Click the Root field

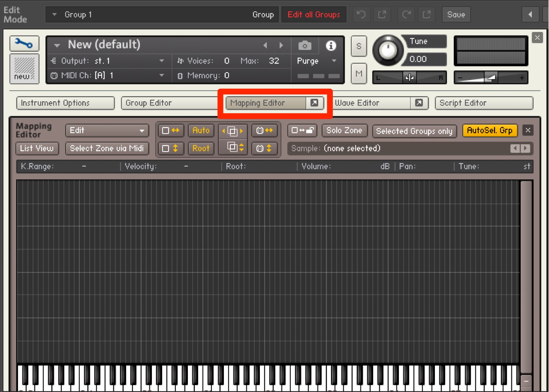pyautogui.click(x=260, y=167)
